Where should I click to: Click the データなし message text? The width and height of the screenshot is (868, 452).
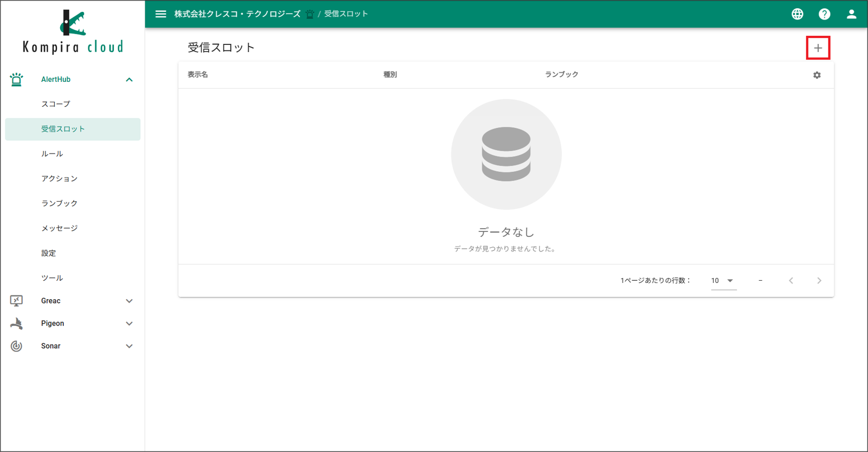point(506,232)
